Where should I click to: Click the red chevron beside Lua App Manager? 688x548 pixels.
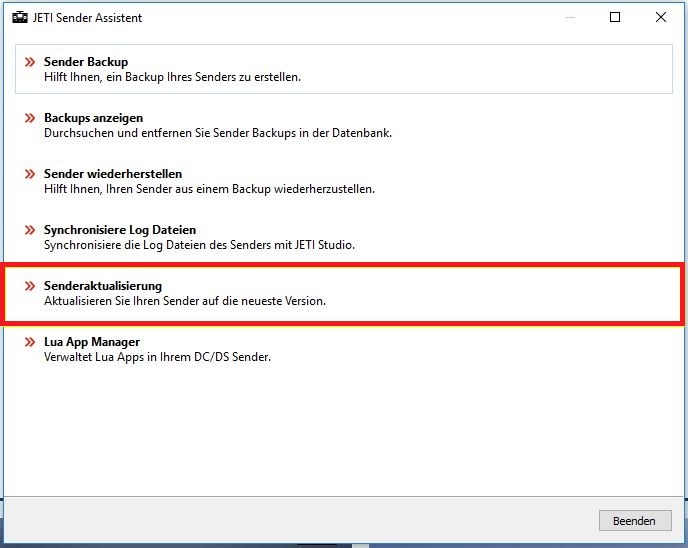click(x=30, y=342)
